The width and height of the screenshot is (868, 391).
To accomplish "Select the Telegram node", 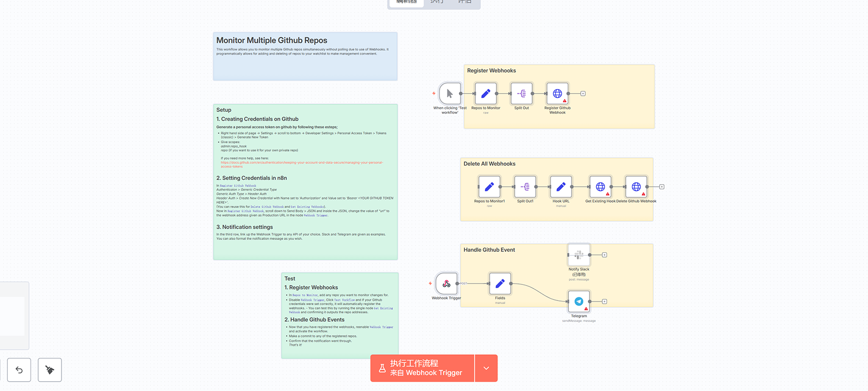I will point(579,302).
